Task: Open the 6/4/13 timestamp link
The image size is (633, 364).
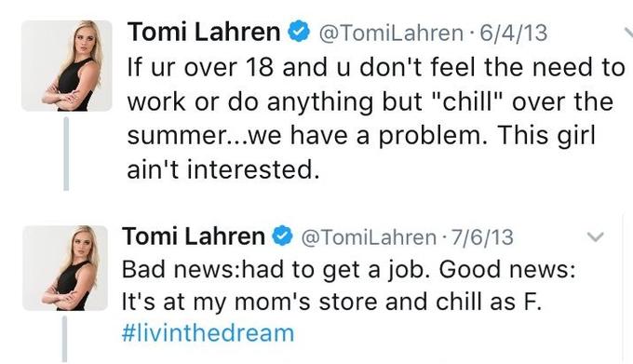Action: tap(514, 34)
